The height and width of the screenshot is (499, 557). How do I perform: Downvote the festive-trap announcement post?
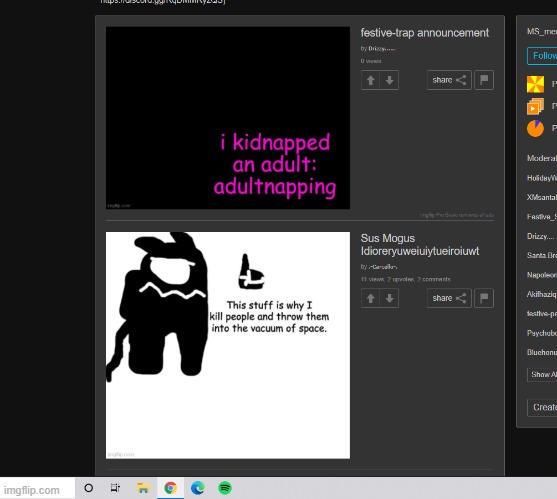(389, 80)
